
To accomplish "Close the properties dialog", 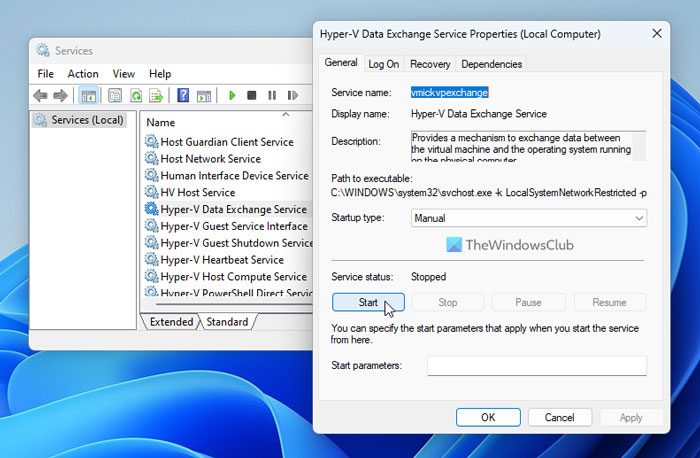I will coord(657,33).
